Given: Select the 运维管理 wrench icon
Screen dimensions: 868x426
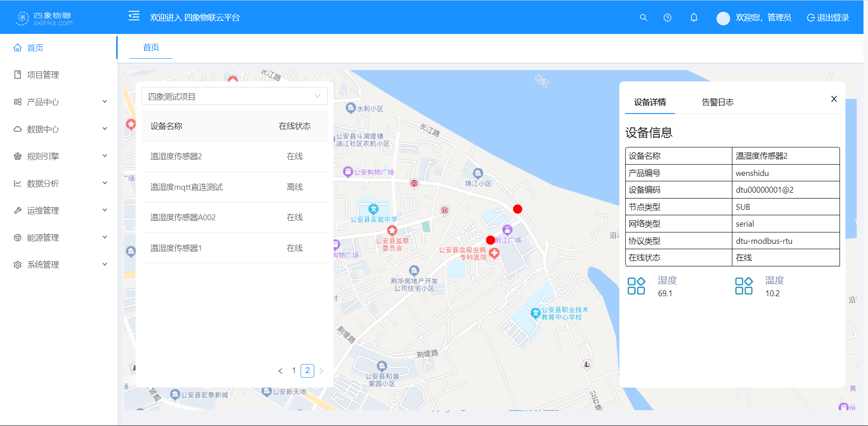Looking at the screenshot, I should click(x=18, y=210).
